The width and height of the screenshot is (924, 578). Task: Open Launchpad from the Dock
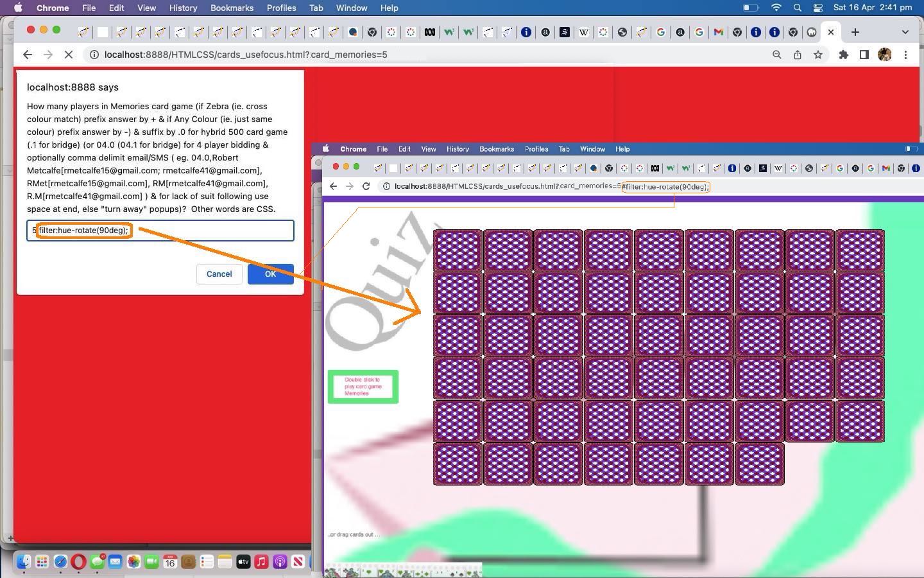pyautogui.click(x=42, y=562)
